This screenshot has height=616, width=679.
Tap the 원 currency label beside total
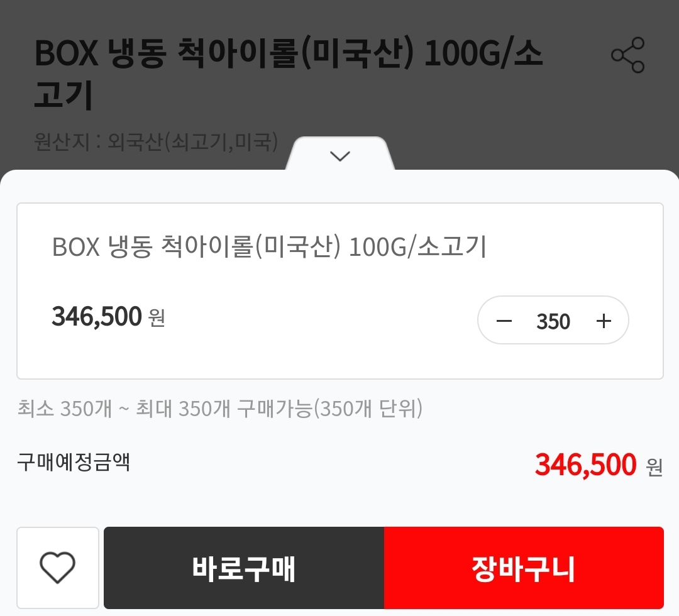coord(654,466)
